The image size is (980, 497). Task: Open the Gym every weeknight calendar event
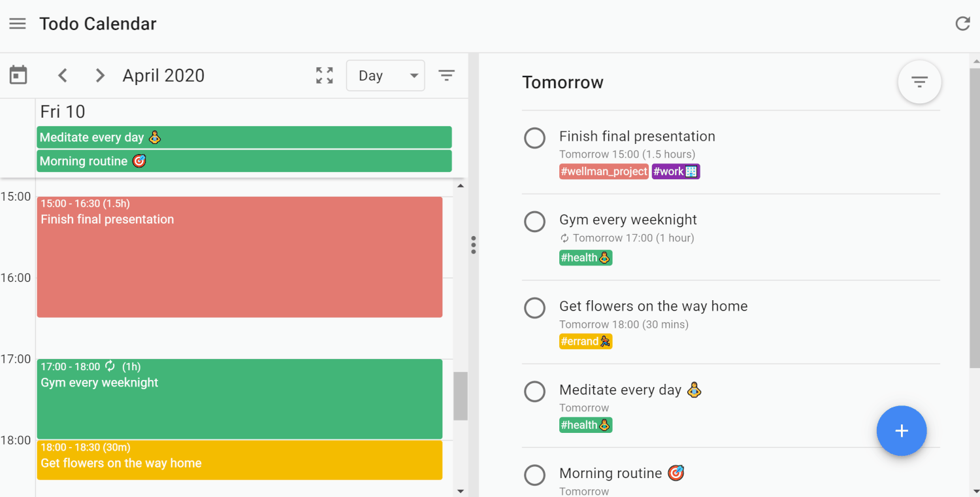pos(240,399)
